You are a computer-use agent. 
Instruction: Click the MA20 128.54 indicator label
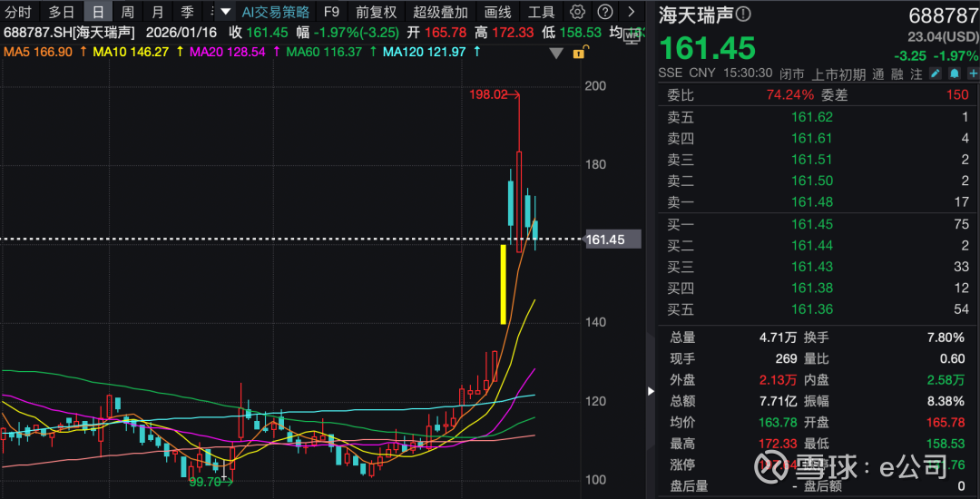pyautogui.click(x=227, y=53)
